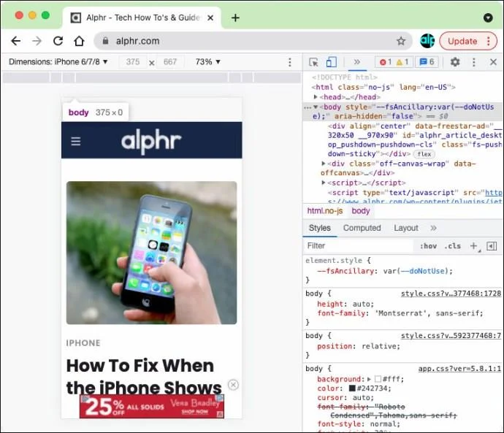
Task: Toggle the .cls class editor
Action: coord(453,246)
